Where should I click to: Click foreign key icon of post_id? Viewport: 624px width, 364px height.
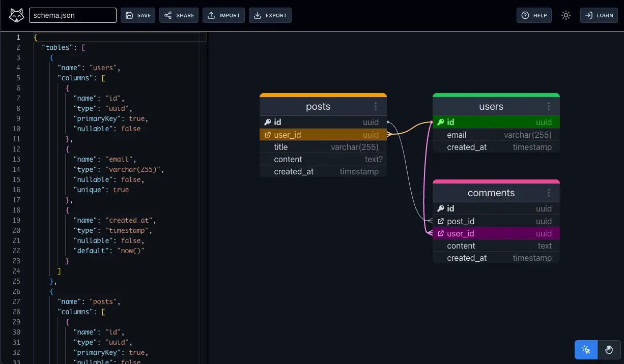tap(441, 221)
